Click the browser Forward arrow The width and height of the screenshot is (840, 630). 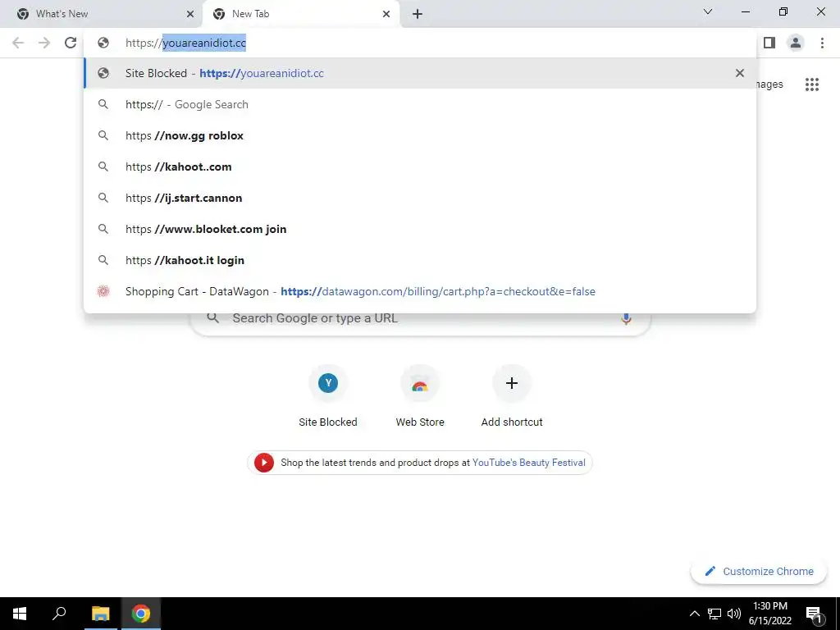click(x=44, y=43)
